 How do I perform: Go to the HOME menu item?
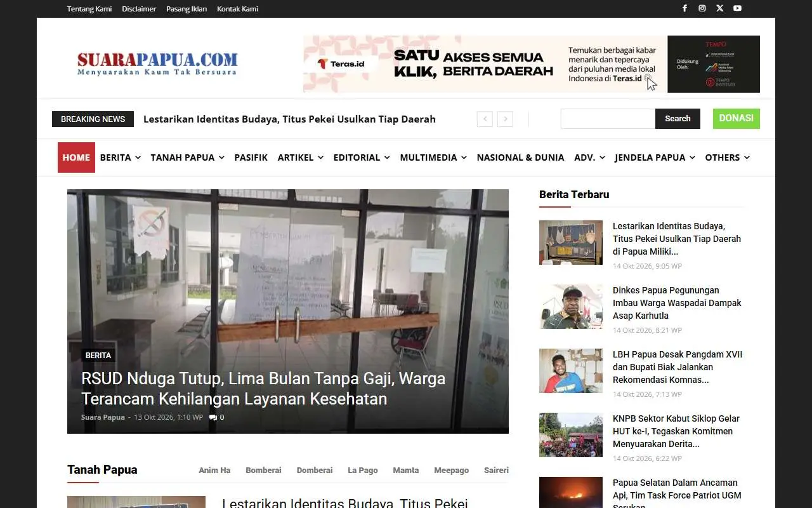76,157
